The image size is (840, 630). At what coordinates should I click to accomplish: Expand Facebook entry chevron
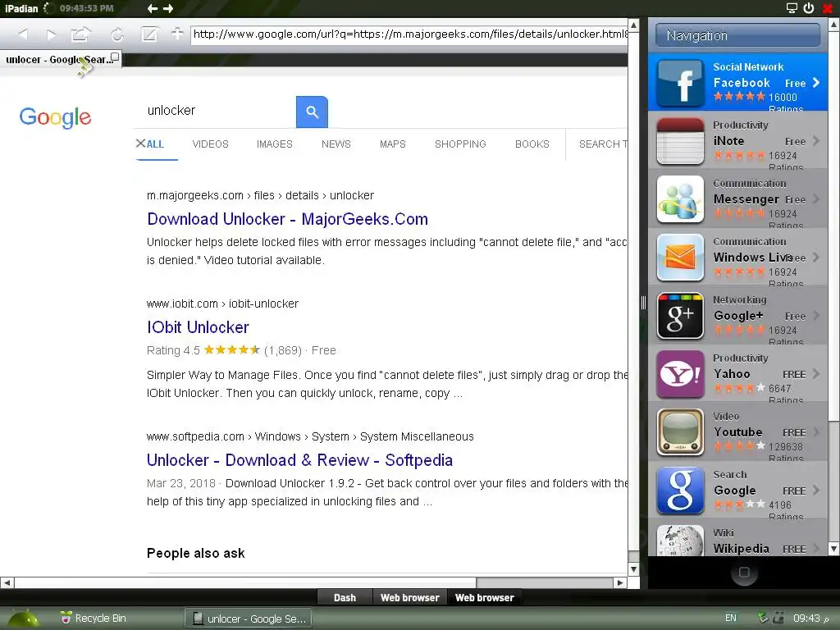click(x=816, y=83)
